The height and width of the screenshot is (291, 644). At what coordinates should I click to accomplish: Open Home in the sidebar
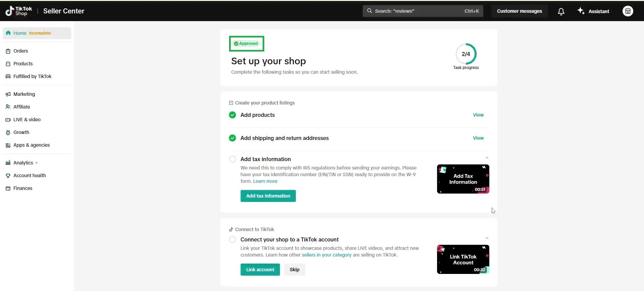pyautogui.click(x=37, y=33)
